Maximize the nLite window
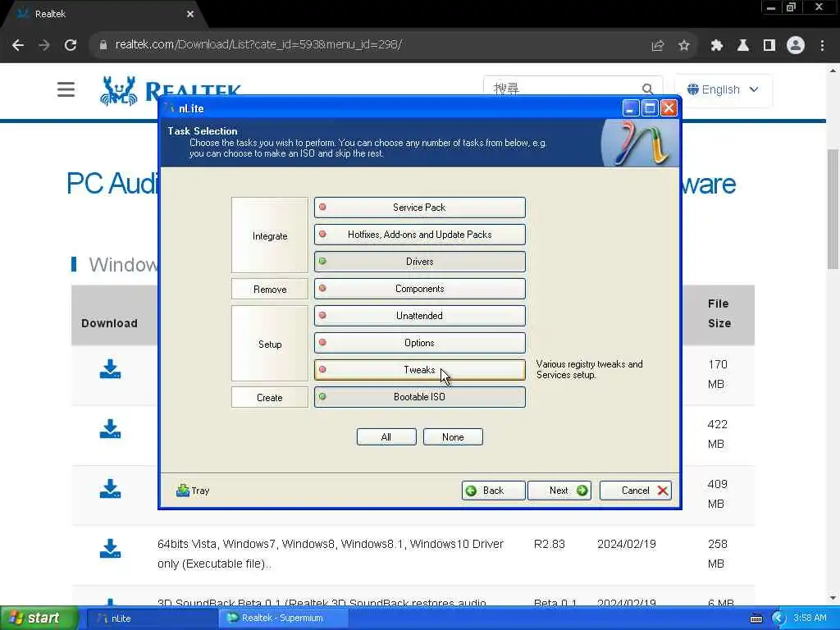This screenshot has height=630, width=840. coord(650,108)
